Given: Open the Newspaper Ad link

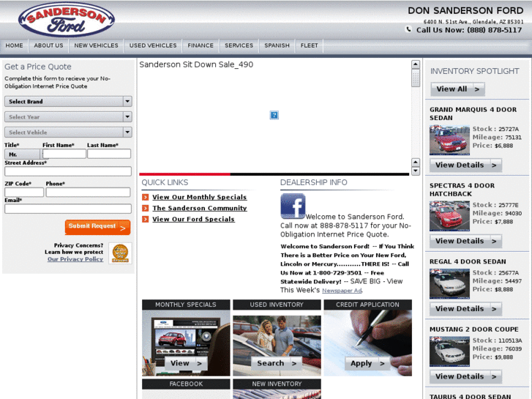Looking at the screenshot, I should [x=342, y=291].
